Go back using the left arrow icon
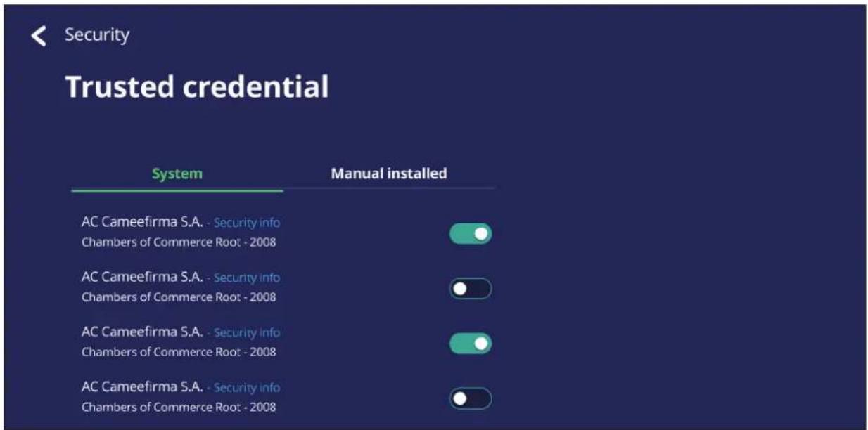 [39, 36]
